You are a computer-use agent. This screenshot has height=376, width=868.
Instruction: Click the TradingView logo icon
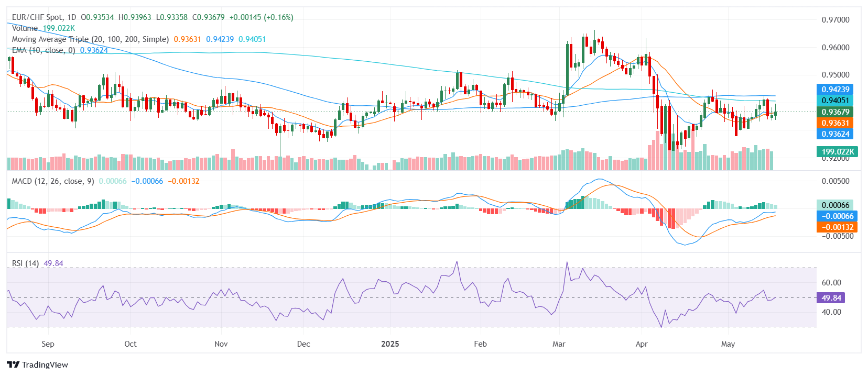(x=13, y=365)
